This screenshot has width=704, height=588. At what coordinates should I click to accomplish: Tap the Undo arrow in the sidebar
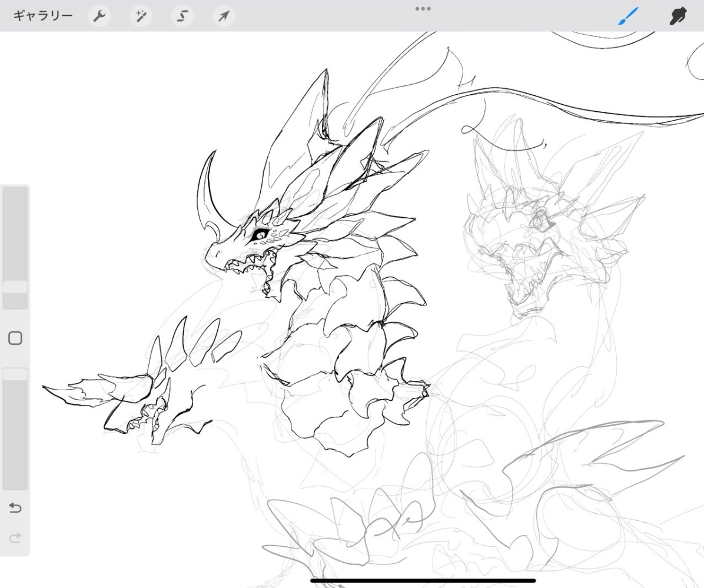15,507
